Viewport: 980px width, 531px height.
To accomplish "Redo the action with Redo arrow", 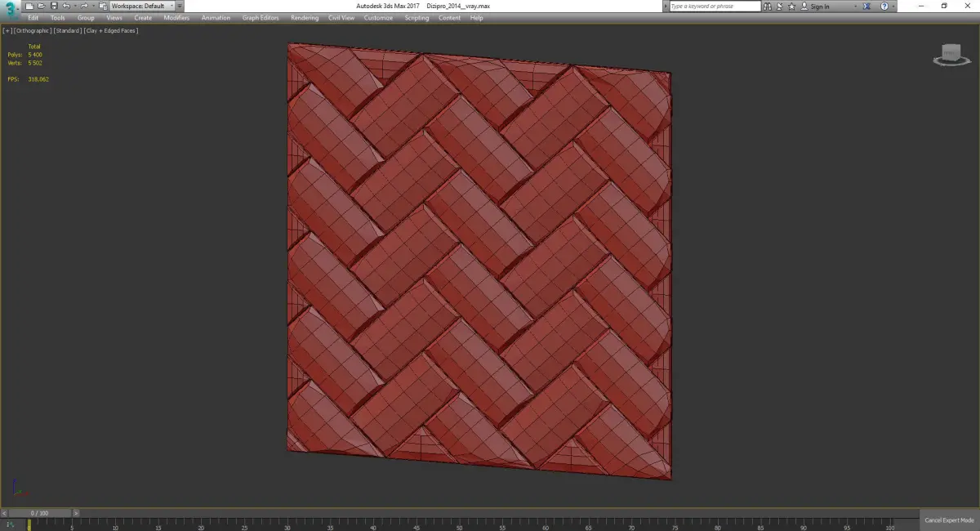I will 83,6.
